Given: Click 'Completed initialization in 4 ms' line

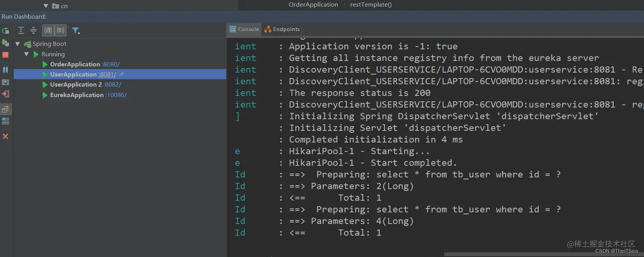Looking at the screenshot, I should [376, 140].
